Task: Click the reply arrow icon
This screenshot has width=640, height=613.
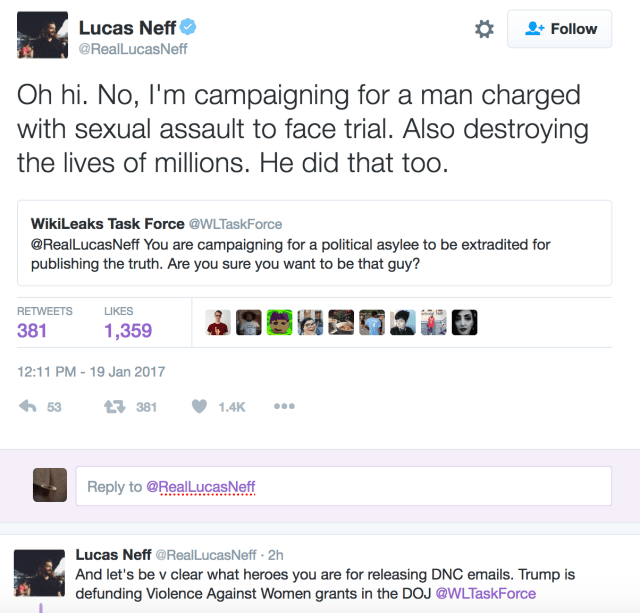Action: coord(29,407)
